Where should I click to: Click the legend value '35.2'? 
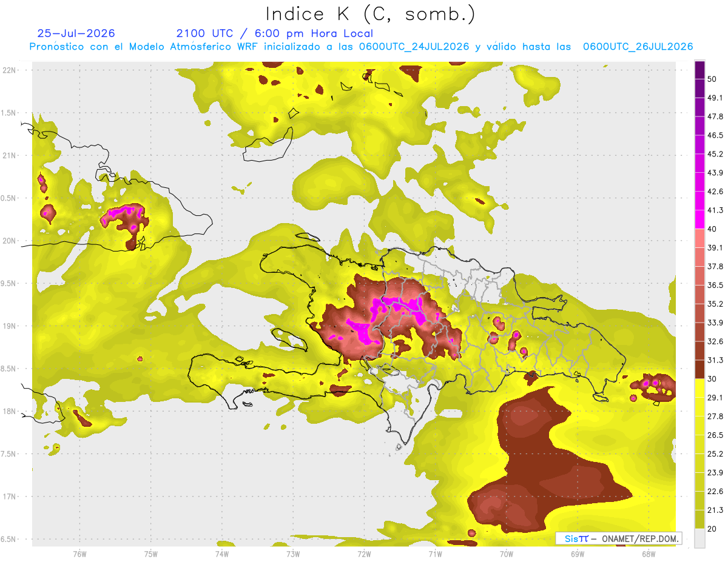715,304
